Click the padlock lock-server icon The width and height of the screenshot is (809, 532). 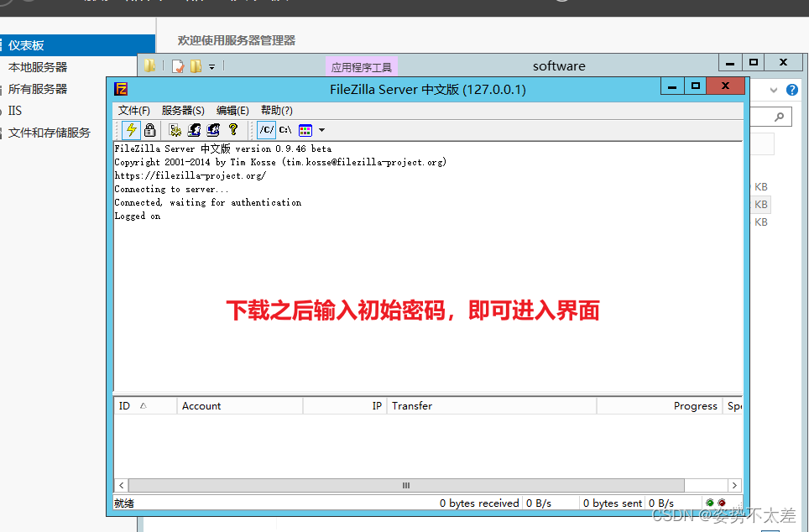(x=150, y=130)
